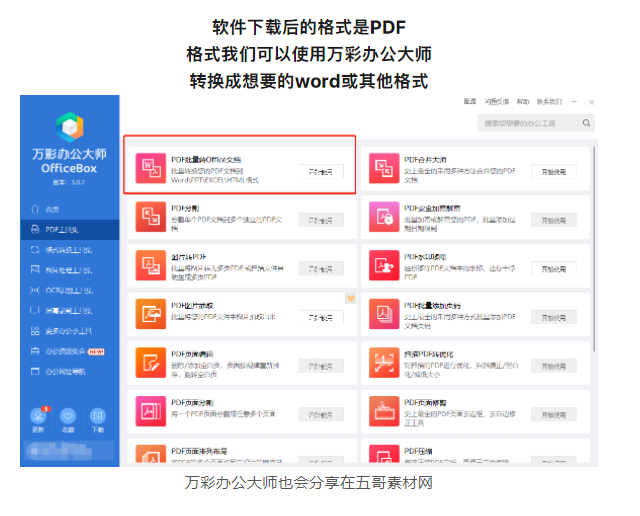
Task: Click the office tool search field
Action: [535, 124]
